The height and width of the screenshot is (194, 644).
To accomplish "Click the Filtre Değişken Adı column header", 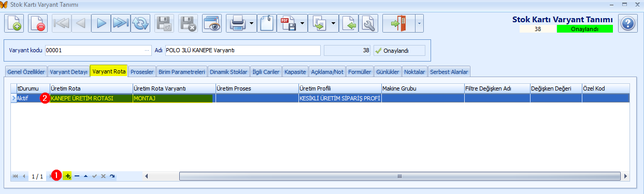I will click(497, 88).
